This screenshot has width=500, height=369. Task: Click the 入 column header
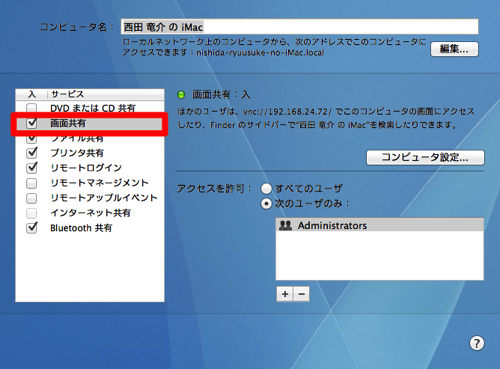pos(32,94)
